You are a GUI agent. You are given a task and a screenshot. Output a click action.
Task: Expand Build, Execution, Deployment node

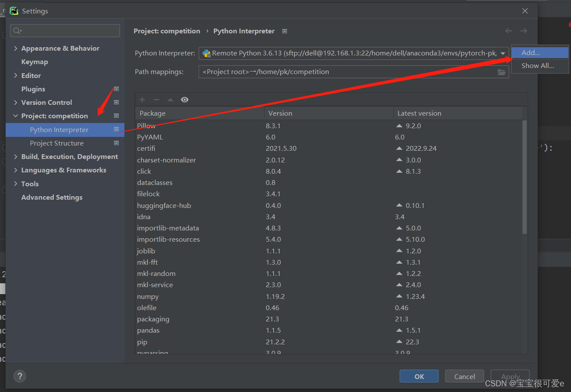coord(16,156)
